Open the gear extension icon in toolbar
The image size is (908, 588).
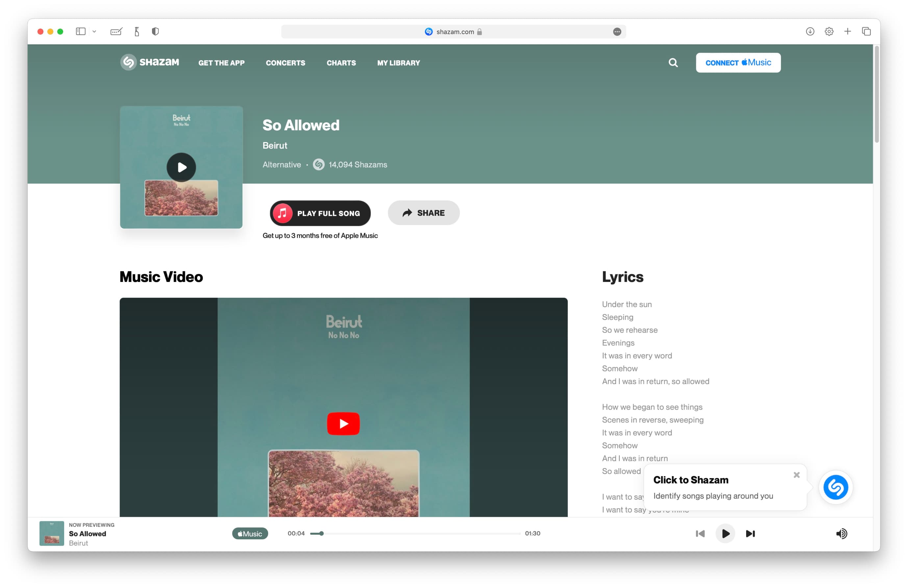[x=829, y=32]
